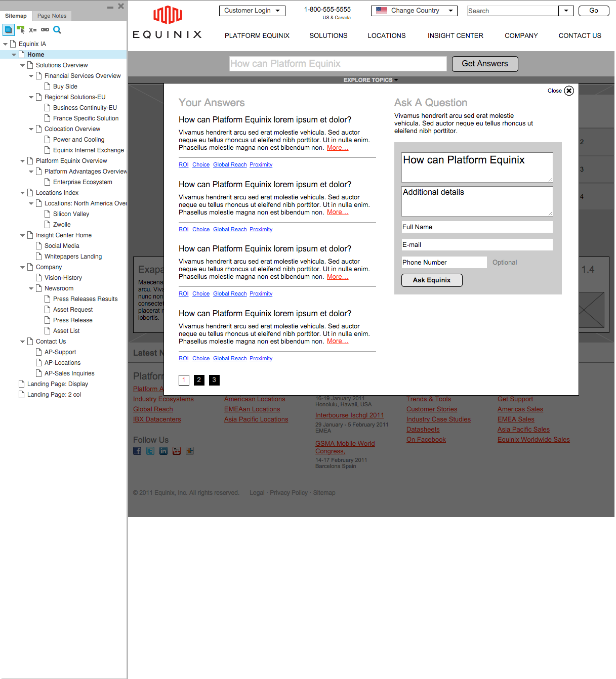Image resolution: width=616 pixels, height=679 pixels.
Task: Open the Interbourse Ischgl 2011 event link
Action: 349,415
